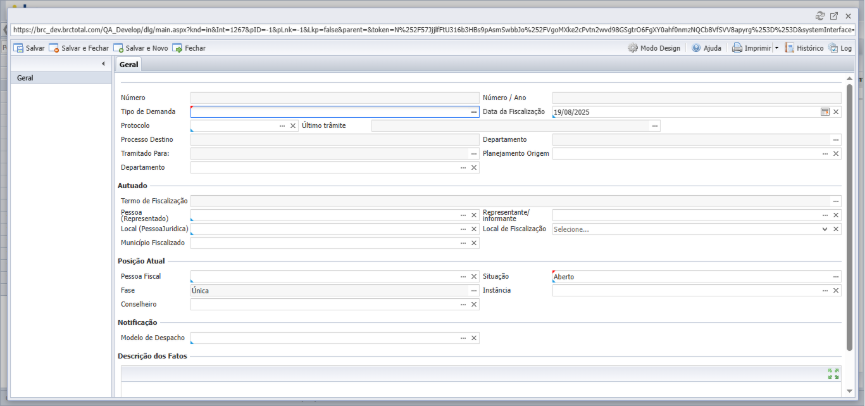
Task: Open the Conselheiro lookup ellipsis
Action: [463, 304]
